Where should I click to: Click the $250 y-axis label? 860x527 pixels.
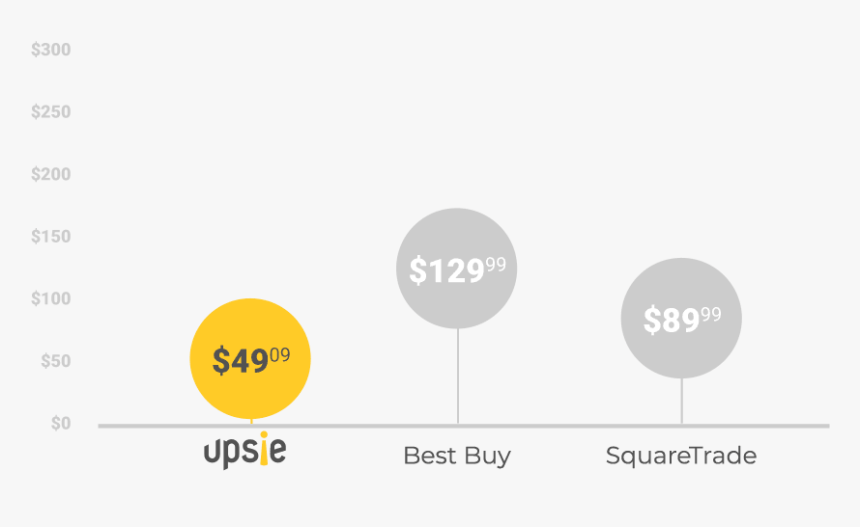(x=51, y=112)
